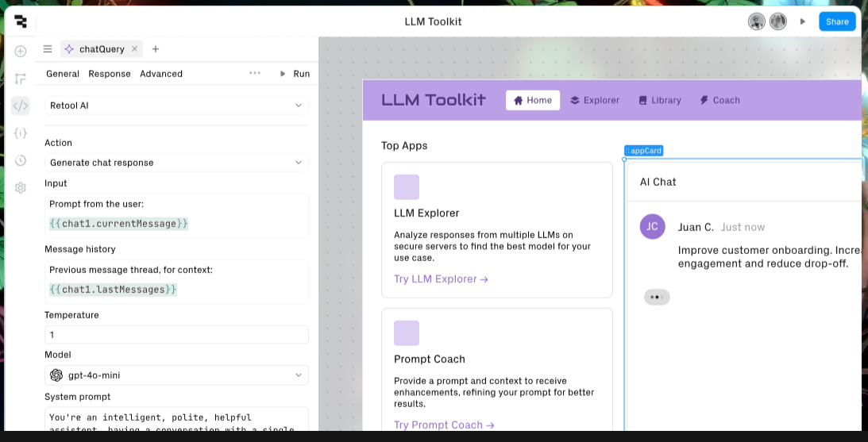Open the three-dot query options menu
Screen dimensions: 868x442
[x=255, y=73]
